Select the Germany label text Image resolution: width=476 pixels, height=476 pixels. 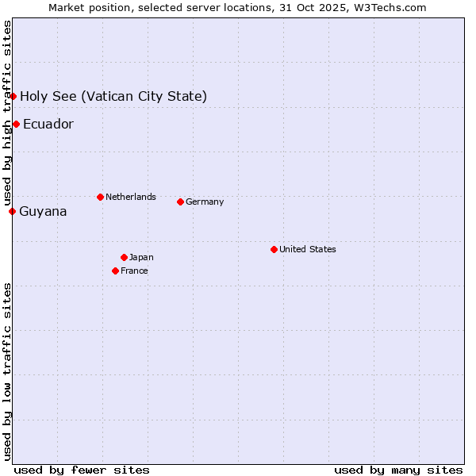205,202
